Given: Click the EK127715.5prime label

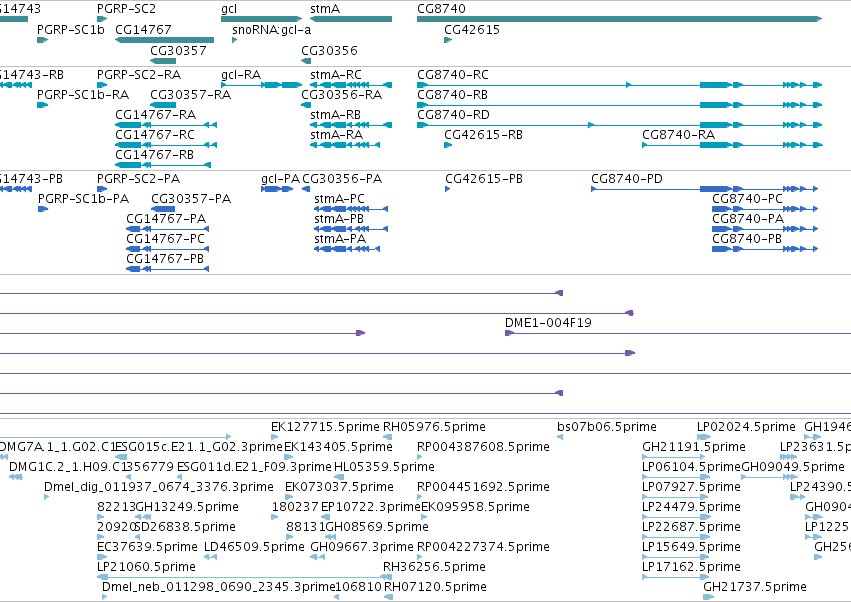Looking at the screenshot, I should tap(324, 427).
